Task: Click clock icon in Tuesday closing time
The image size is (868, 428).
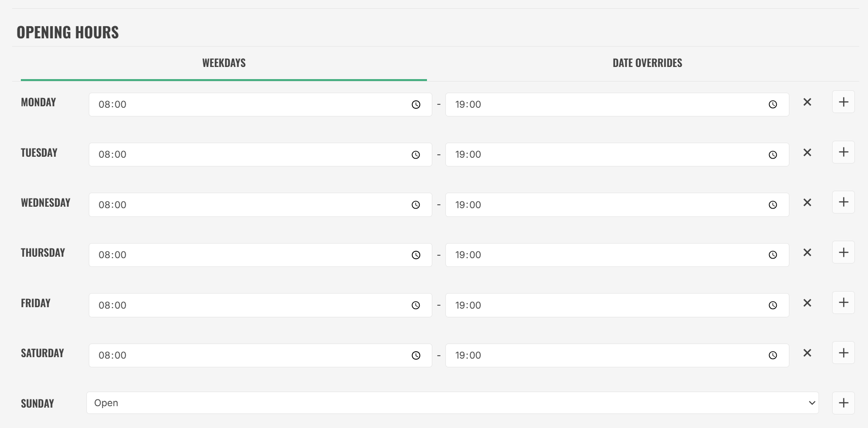Action: coord(772,155)
